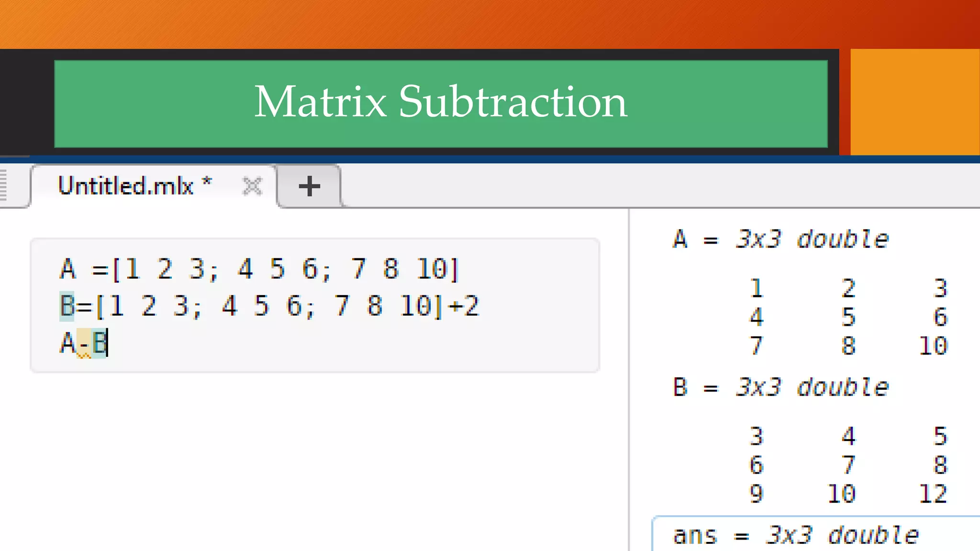Place cursor in the 'A-B' code line
This screenshot has height=551, width=980.
coord(84,343)
